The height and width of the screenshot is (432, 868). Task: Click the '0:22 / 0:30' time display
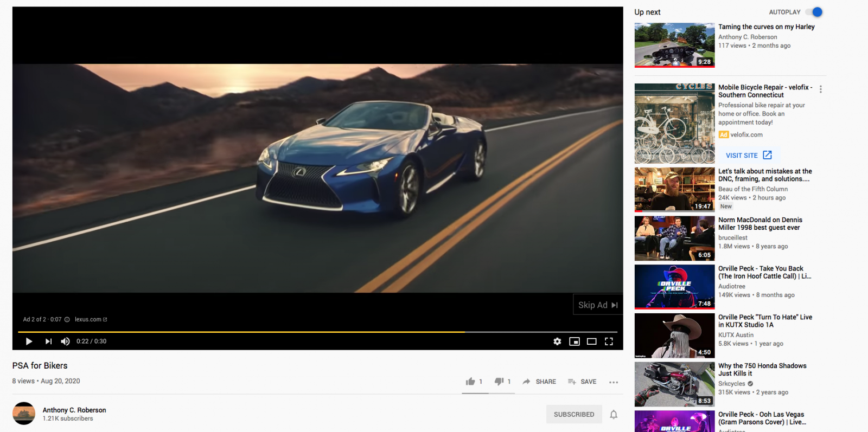(x=91, y=341)
